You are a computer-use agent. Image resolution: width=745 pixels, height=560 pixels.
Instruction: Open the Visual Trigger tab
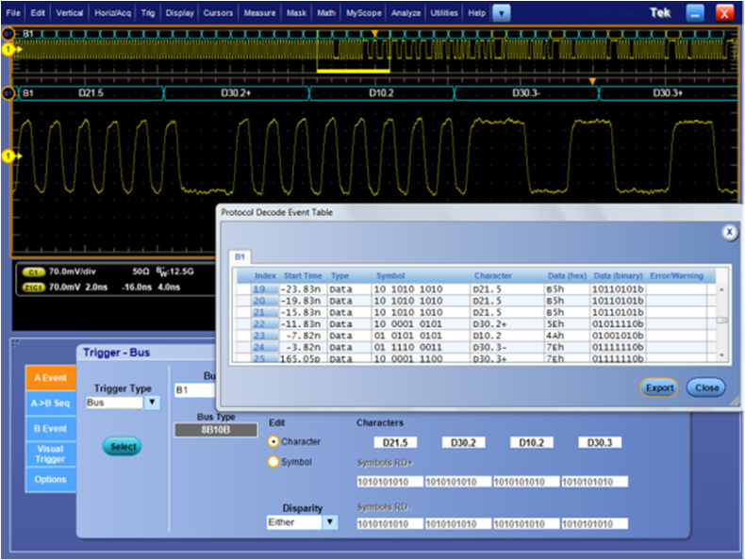[x=50, y=454]
